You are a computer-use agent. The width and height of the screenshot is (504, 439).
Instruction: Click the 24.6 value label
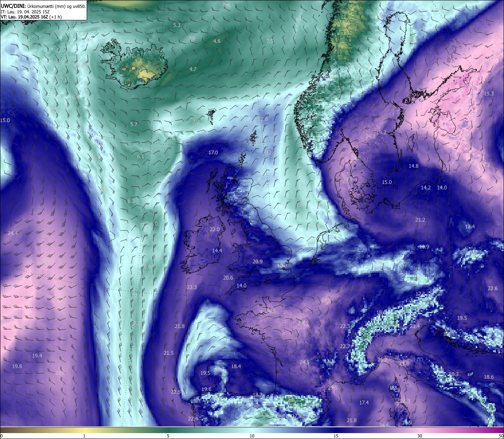(x=384, y=426)
